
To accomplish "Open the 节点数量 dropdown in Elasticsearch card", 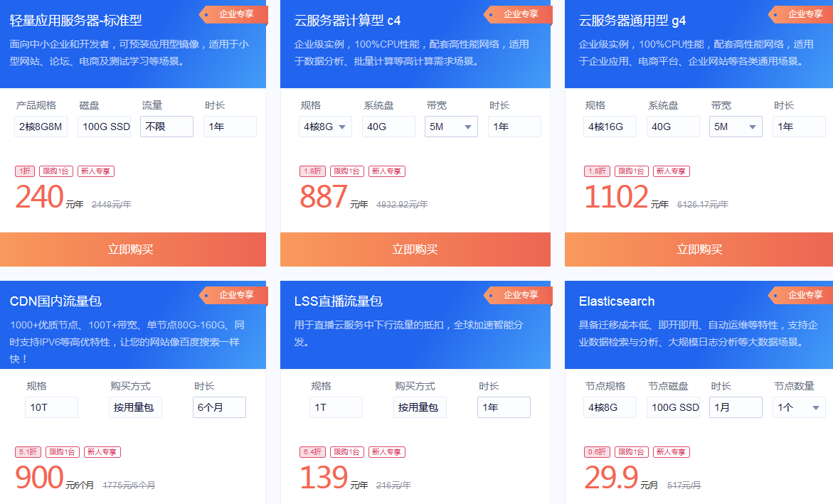I will 799,408.
